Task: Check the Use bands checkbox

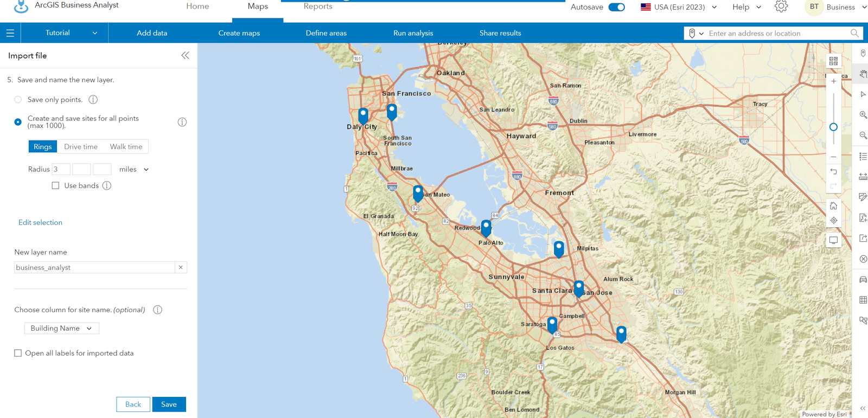Action: [x=55, y=185]
